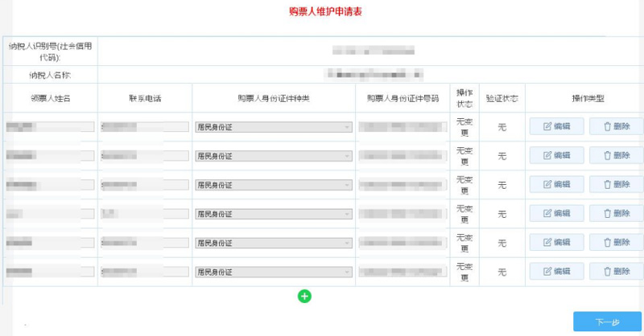Open the 居民身份证 dropdown in second row
644x336 pixels.
point(274,156)
